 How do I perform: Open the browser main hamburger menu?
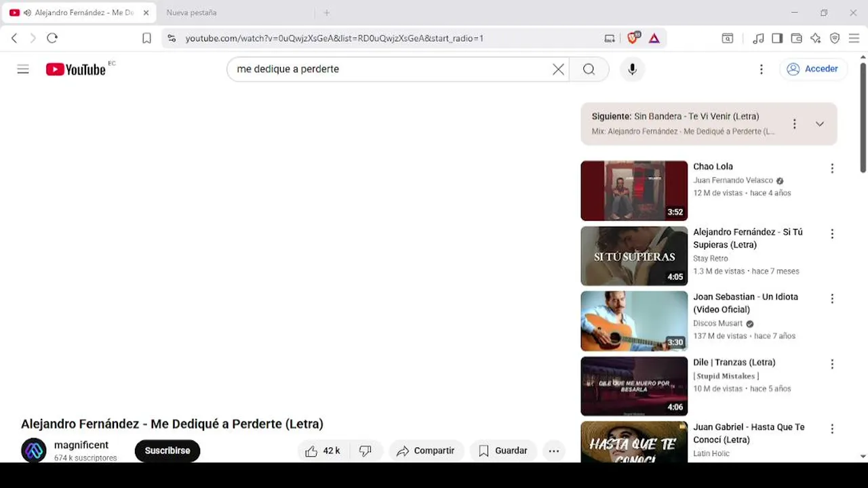(x=854, y=39)
